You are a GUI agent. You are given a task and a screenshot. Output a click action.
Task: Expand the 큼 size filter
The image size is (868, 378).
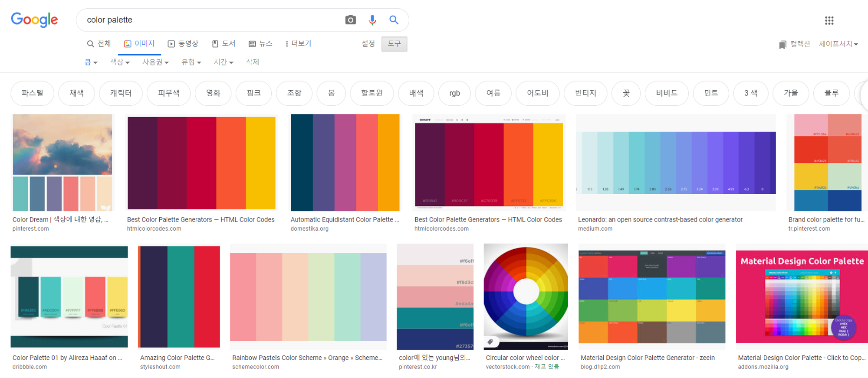click(91, 62)
